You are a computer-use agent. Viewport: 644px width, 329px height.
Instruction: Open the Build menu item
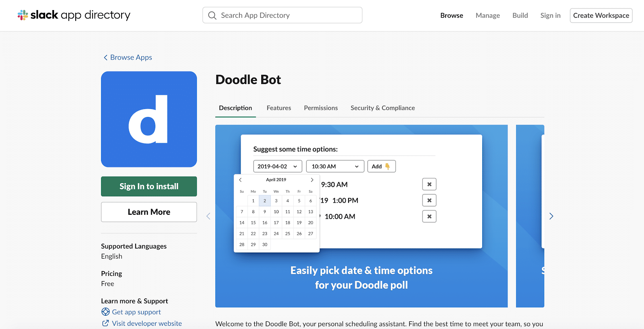click(520, 15)
